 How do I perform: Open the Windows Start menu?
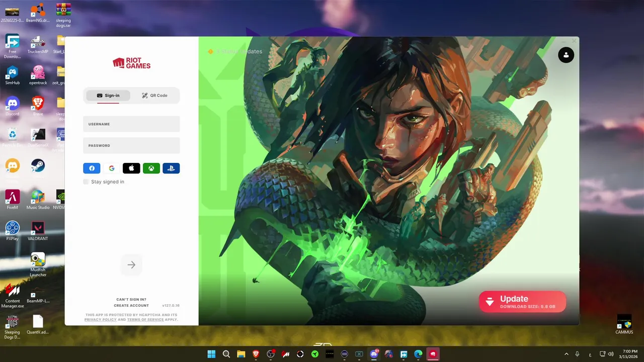coord(212,354)
